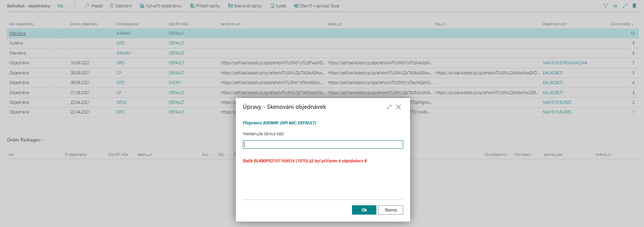Select date cell 23.04.2021
644x227 pixels.
pos(80,102)
